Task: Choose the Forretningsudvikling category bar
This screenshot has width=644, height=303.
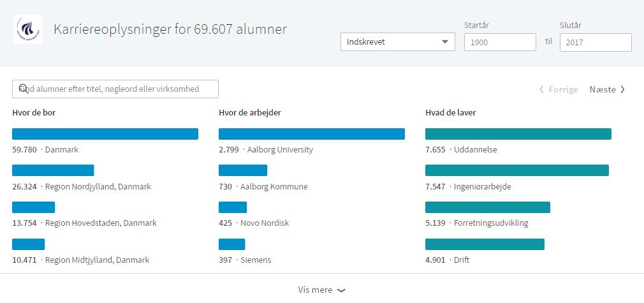Action: coord(488,207)
